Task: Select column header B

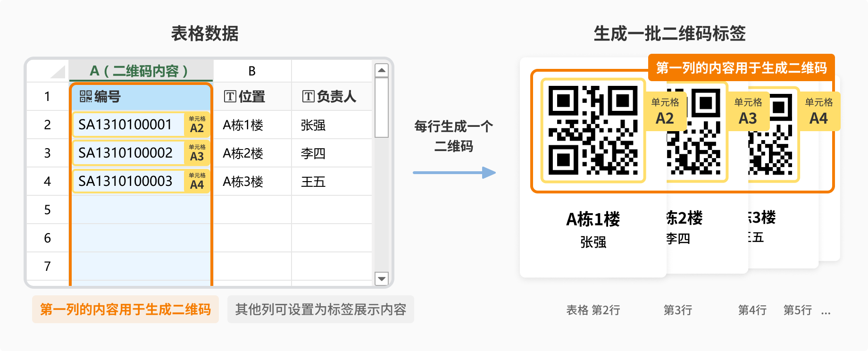Action: 252,71
